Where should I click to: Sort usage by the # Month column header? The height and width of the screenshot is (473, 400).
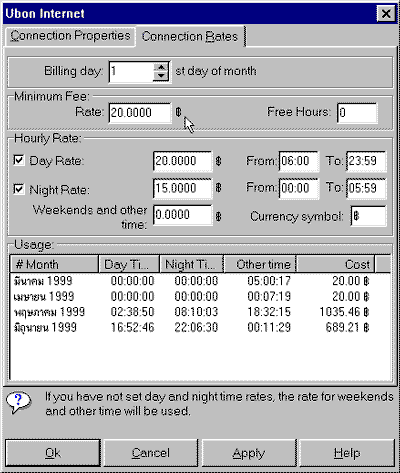point(54,264)
